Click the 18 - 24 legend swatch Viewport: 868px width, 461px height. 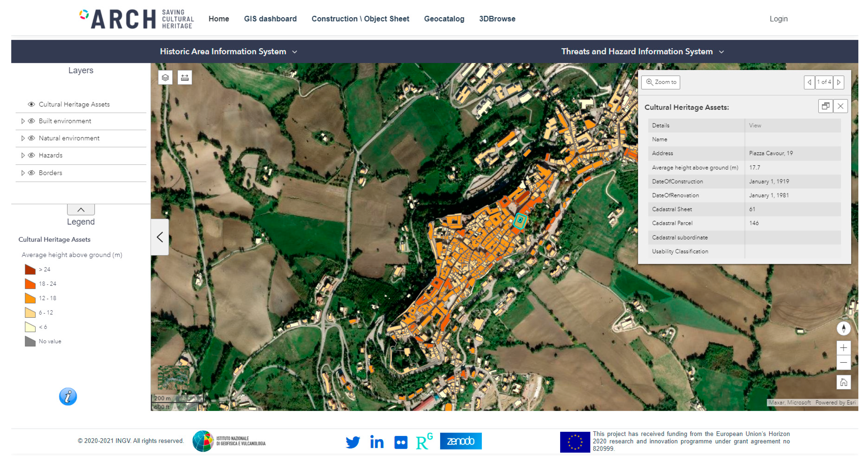[30, 284]
